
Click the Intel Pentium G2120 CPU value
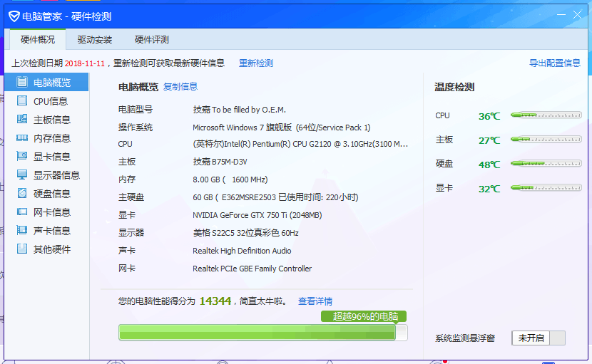tap(300, 144)
